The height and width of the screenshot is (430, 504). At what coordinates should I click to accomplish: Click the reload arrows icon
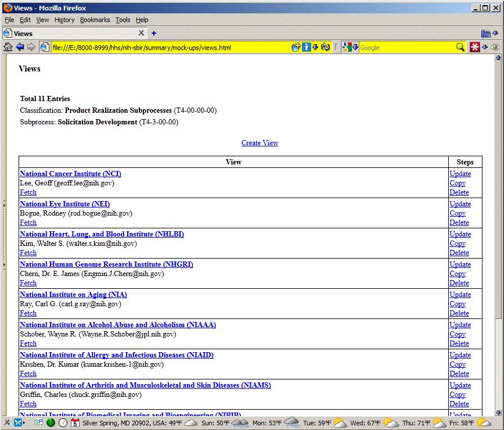325,47
